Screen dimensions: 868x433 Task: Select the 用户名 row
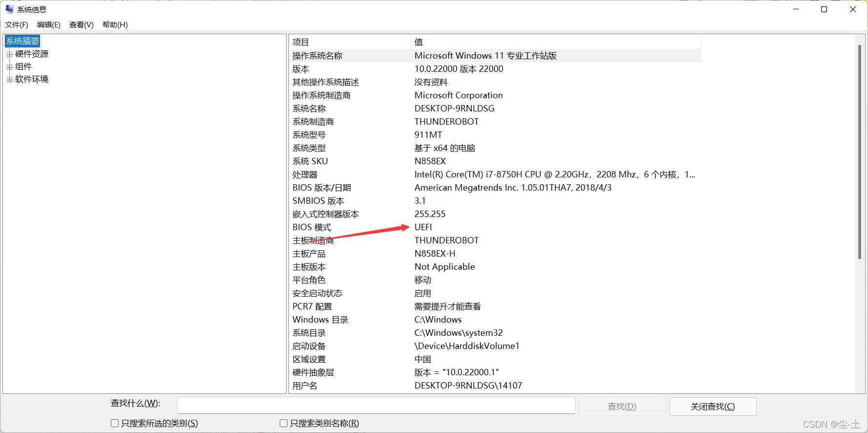click(496, 386)
